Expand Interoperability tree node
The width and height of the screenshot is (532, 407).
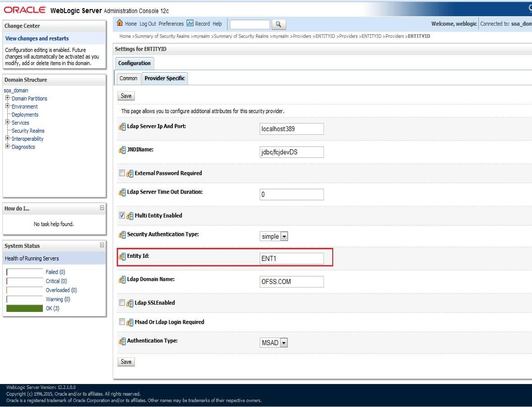pyautogui.click(x=8, y=138)
